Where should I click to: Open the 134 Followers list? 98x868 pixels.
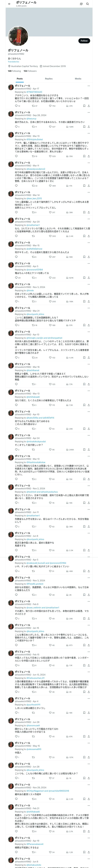[30, 71]
